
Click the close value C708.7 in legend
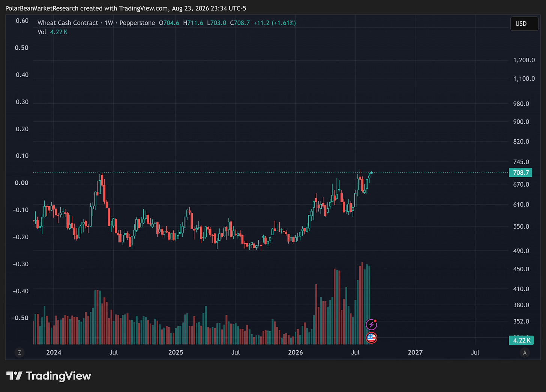pyautogui.click(x=240, y=23)
